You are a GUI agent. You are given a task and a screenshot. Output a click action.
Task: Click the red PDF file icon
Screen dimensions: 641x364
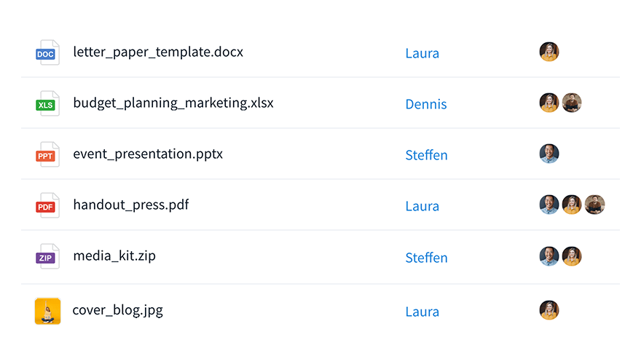click(x=47, y=206)
